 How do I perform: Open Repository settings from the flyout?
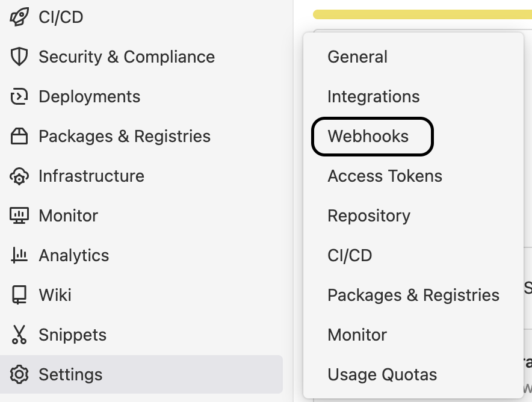(369, 216)
